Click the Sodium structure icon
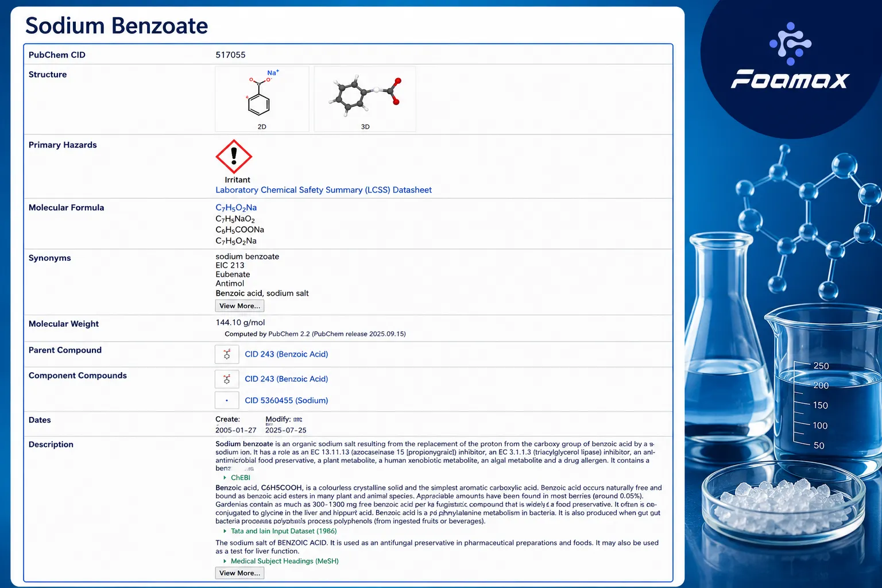Image resolution: width=882 pixels, height=588 pixels. 227,400
